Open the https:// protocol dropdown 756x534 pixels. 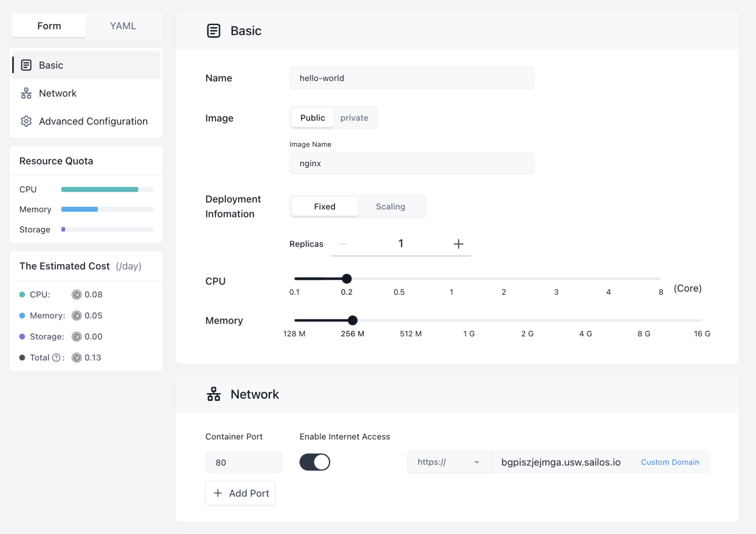[x=448, y=462]
